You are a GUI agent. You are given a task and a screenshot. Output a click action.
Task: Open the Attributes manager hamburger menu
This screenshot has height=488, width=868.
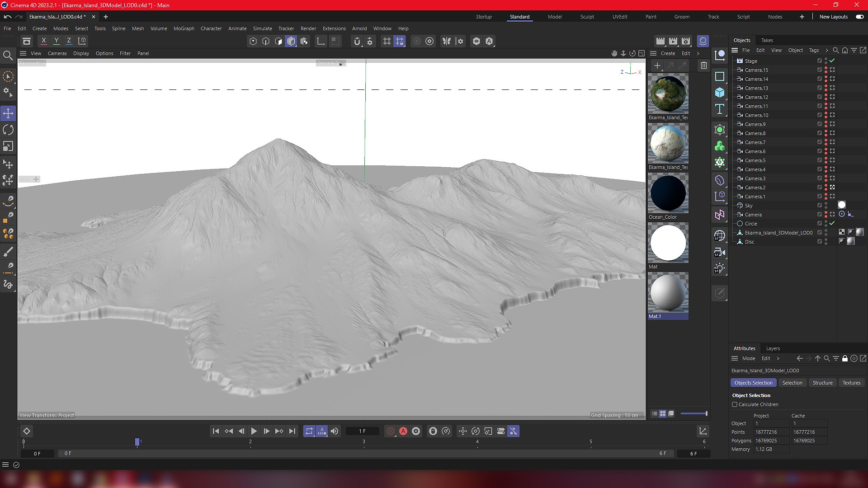(x=735, y=358)
